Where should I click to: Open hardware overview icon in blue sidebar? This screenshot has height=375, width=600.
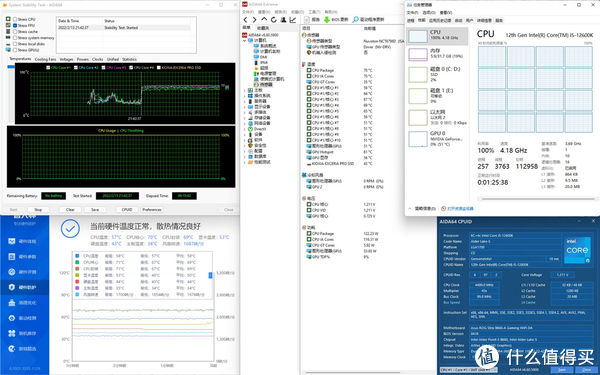point(12,241)
